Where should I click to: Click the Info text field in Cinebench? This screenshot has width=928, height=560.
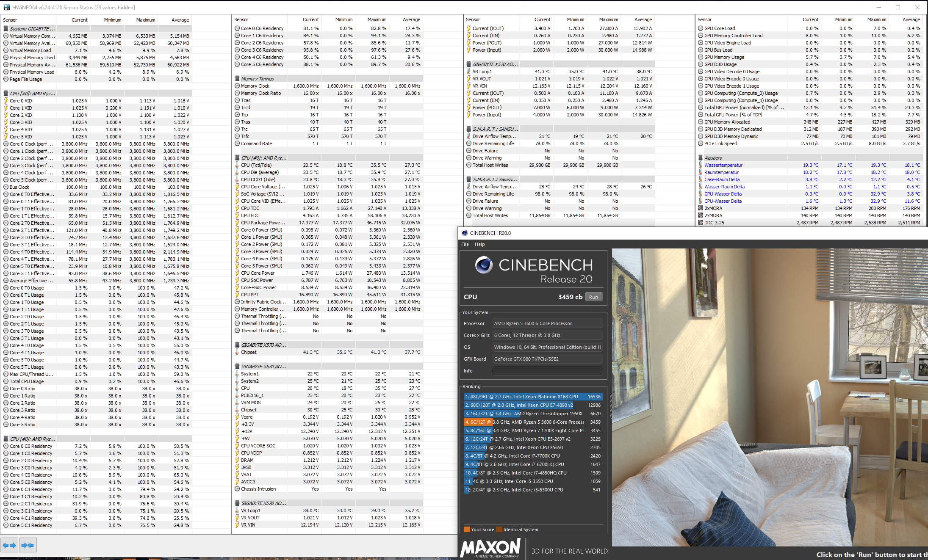pyautogui.click(x=547, y=371)
